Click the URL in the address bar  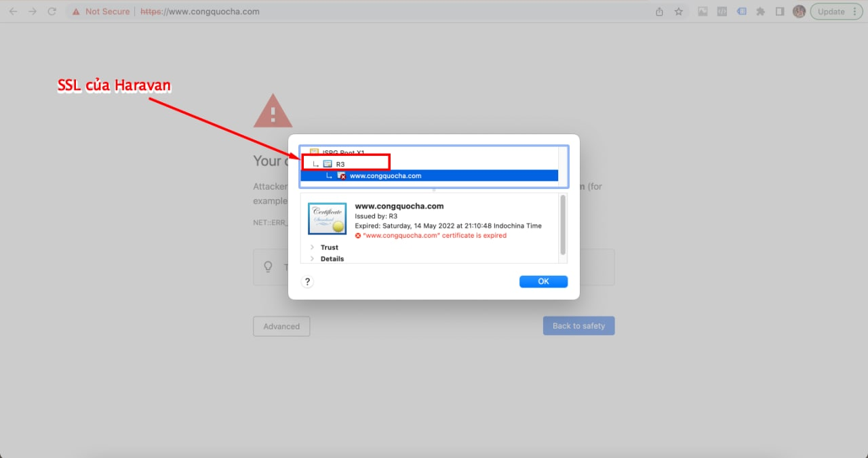[199, 12]
